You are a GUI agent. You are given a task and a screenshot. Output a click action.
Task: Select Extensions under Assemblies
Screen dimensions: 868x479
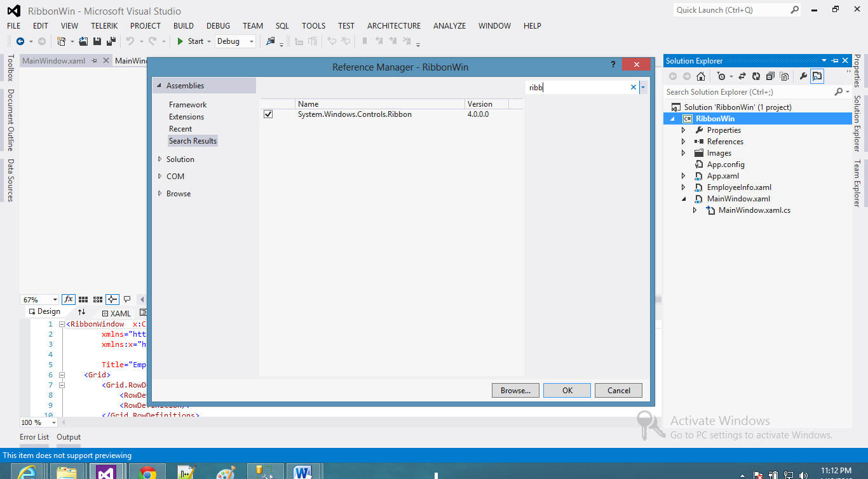click(x=187, y=117)
